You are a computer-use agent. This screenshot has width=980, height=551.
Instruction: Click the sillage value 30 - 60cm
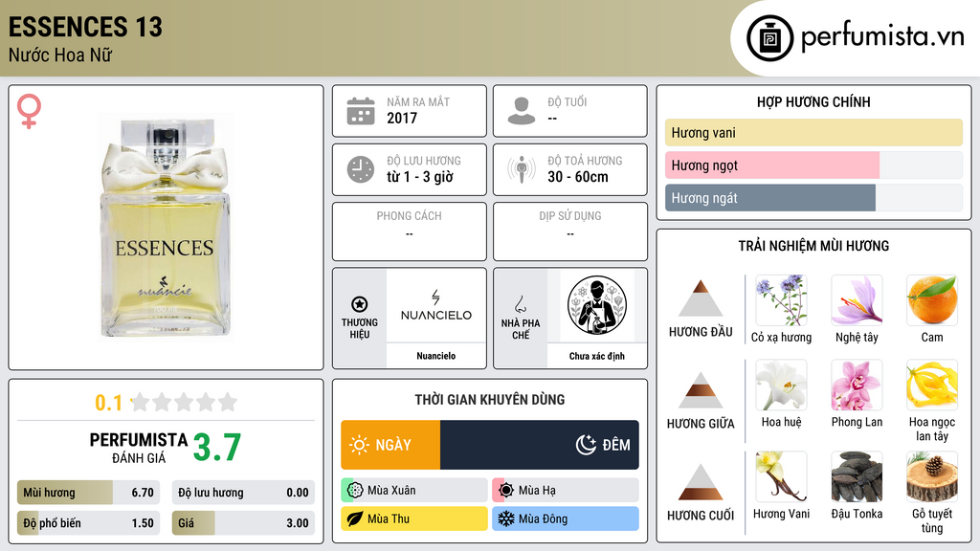[578, 177]
